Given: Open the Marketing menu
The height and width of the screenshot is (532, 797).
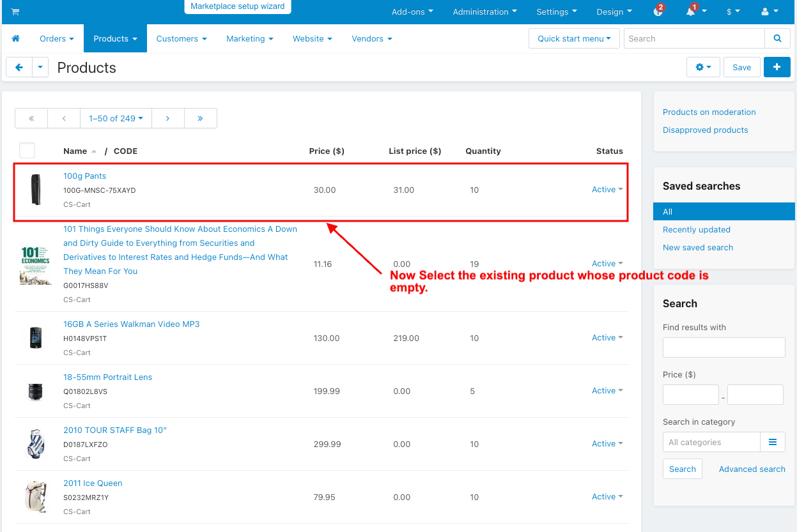Looking at the screenshot, I should pyautogui.click(x=250, y=38).
